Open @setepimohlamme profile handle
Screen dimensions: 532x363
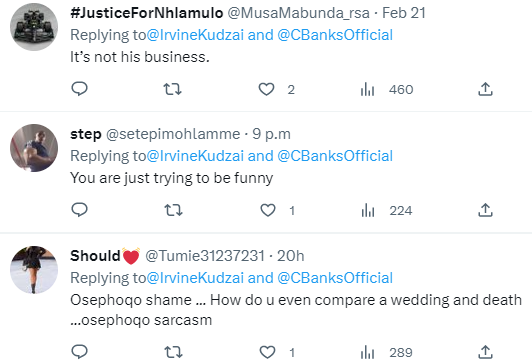pyautogui.click(x=173, y=134)
